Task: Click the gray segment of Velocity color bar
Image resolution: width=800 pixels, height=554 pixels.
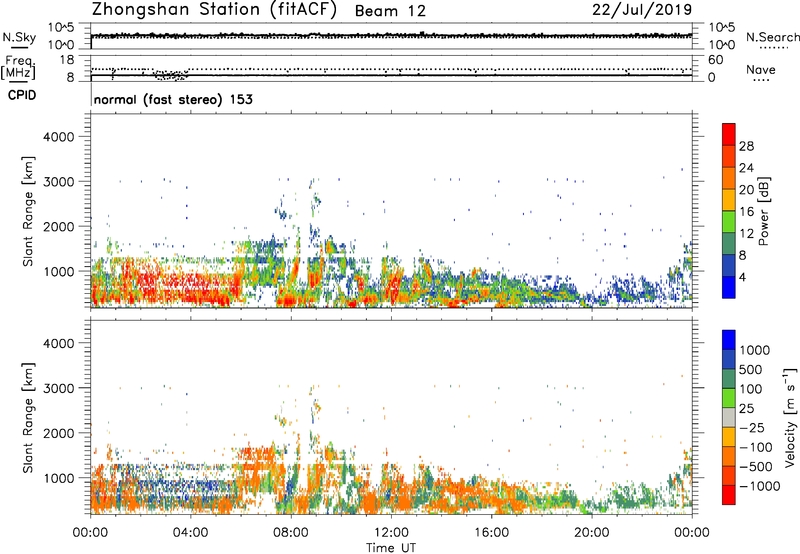Action: click(729, 417)
